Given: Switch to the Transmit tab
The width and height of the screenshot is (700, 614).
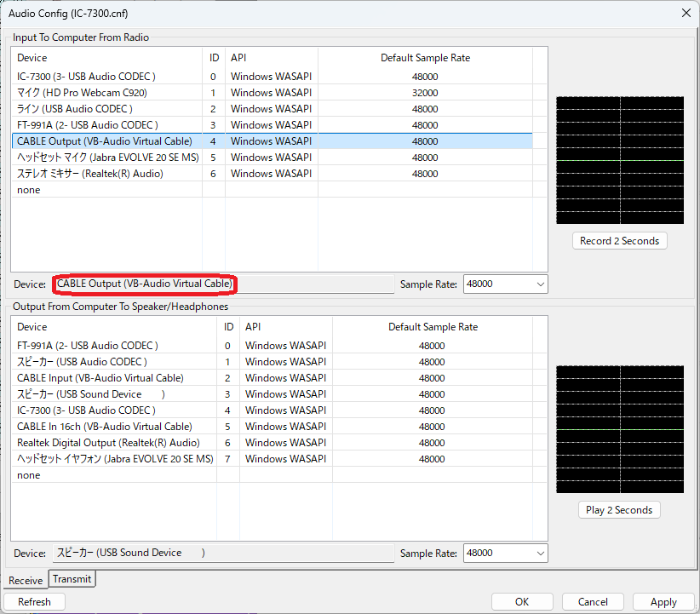Looking at the screenshot, I should (x=72, y=579).
